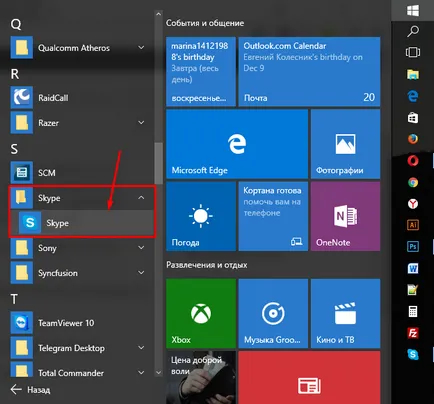
Task: Open Adobe Photoshop from the taskbar
Action: 413,247
